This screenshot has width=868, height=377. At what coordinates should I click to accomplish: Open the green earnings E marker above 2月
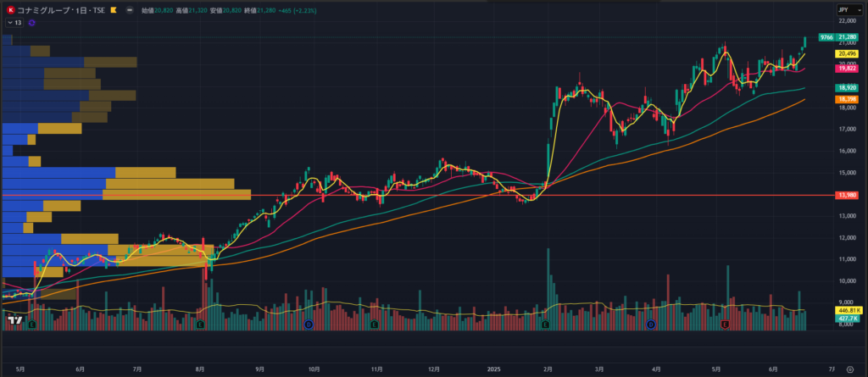545,324
